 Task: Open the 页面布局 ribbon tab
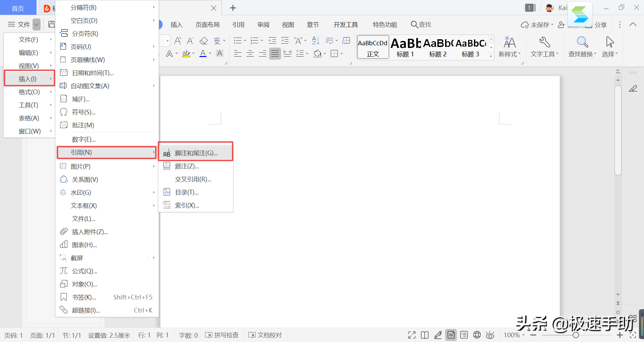click(x=208, y=25)
